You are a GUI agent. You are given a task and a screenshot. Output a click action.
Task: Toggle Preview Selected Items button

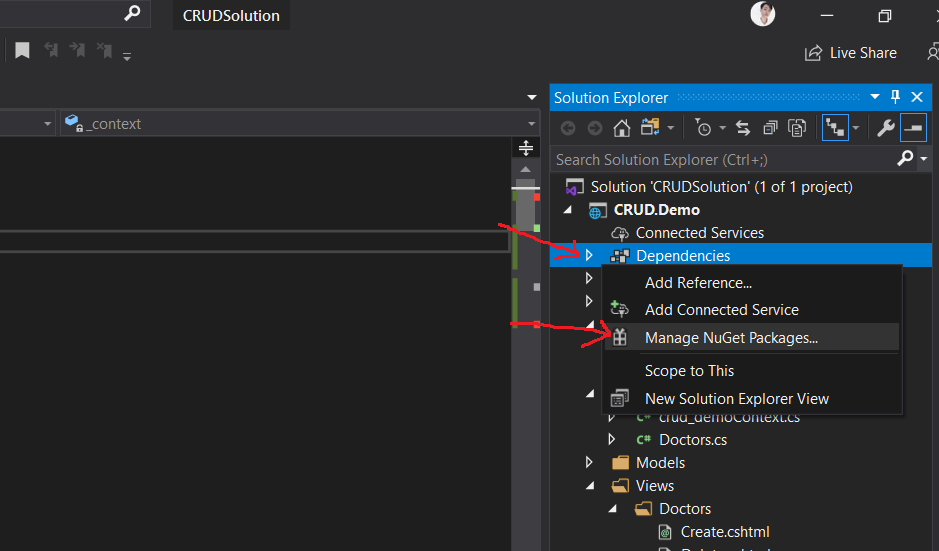(913, 128)
